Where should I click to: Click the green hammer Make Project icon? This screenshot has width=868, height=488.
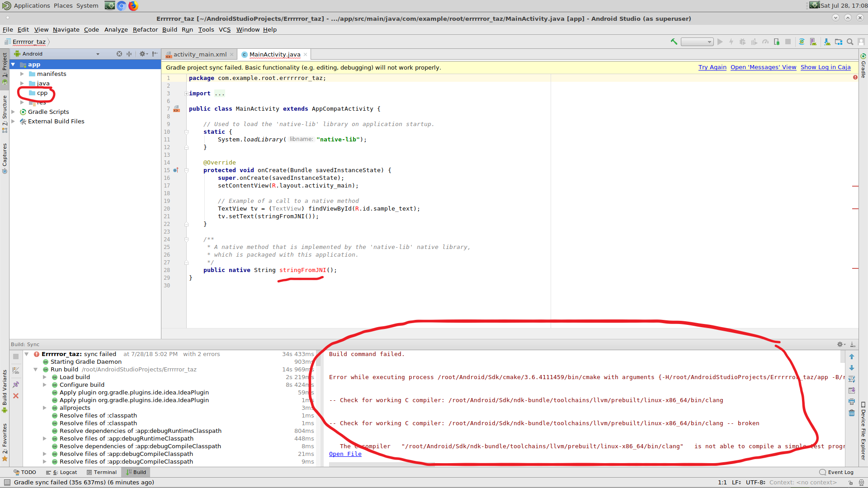[674, 42]
